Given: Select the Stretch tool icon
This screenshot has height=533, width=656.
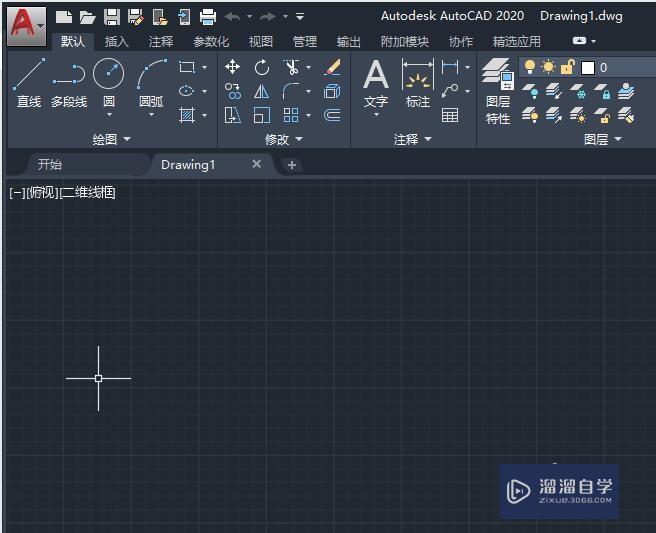Looking at the screenshot, I should [232, 115].
